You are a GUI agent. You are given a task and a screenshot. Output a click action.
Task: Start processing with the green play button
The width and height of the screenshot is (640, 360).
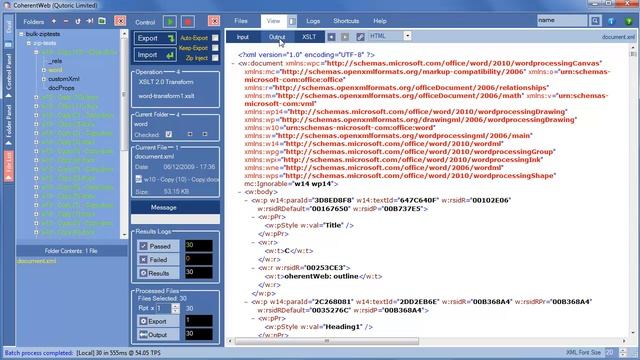click(x=170, y=21)
